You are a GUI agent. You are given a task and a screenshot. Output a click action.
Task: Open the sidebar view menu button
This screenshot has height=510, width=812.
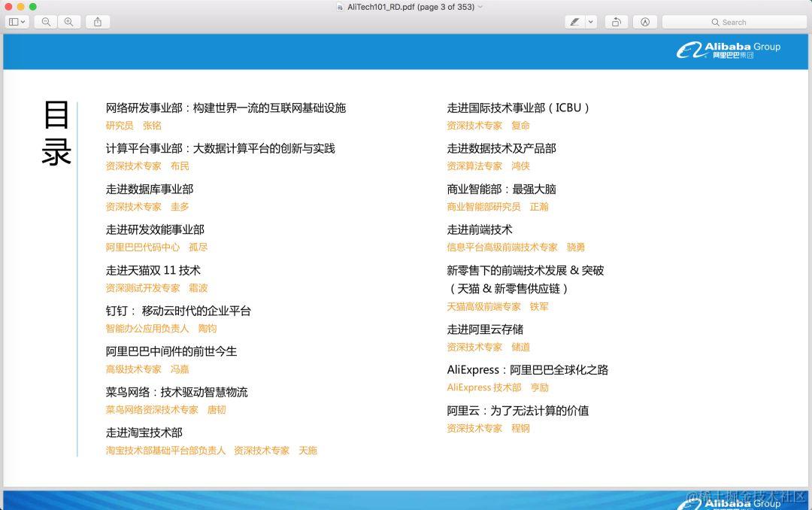pos(17,22)
